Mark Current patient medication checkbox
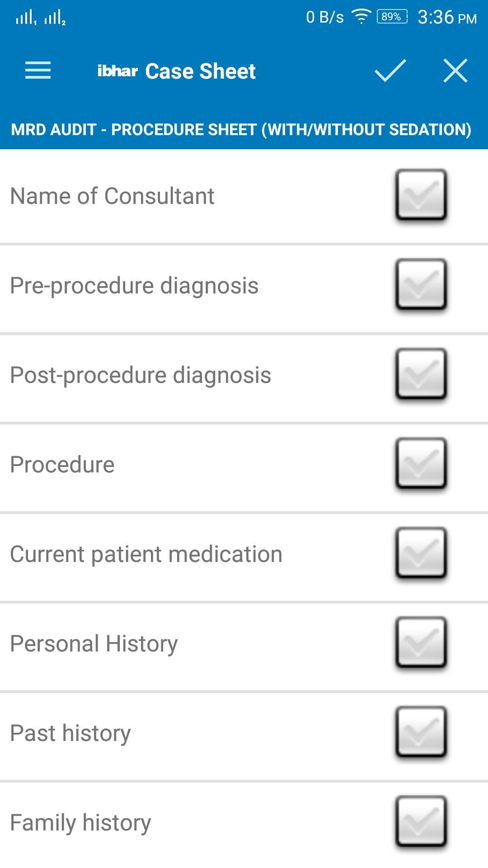This screenshot has width=488, height=868. point(421,553)
